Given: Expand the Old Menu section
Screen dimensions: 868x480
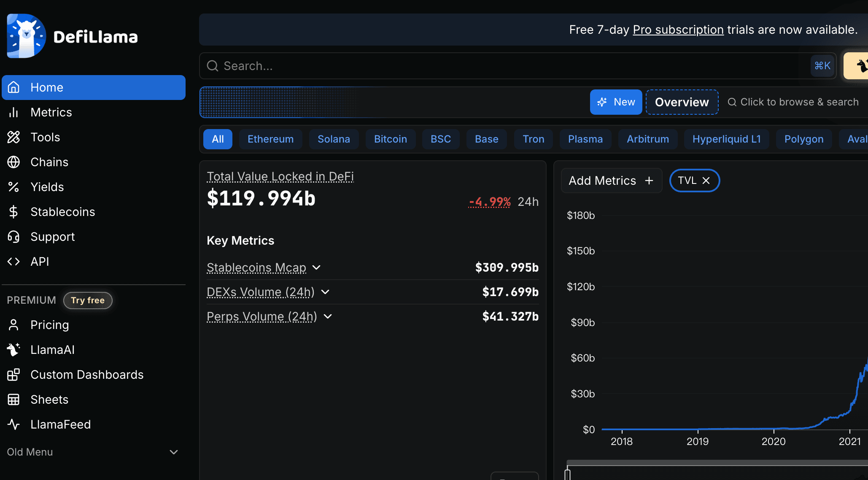Looking at the screenshot, I should [173, 452].
